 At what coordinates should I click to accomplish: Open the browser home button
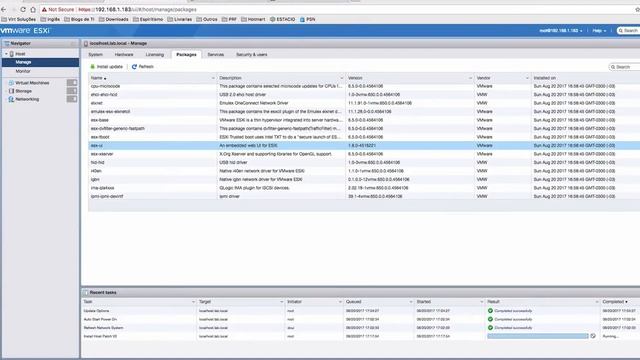tap(33, 9)
